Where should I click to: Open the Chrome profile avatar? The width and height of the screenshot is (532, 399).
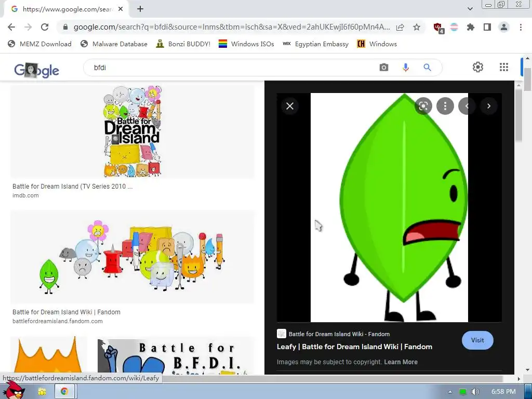click(x=504, y=27)
